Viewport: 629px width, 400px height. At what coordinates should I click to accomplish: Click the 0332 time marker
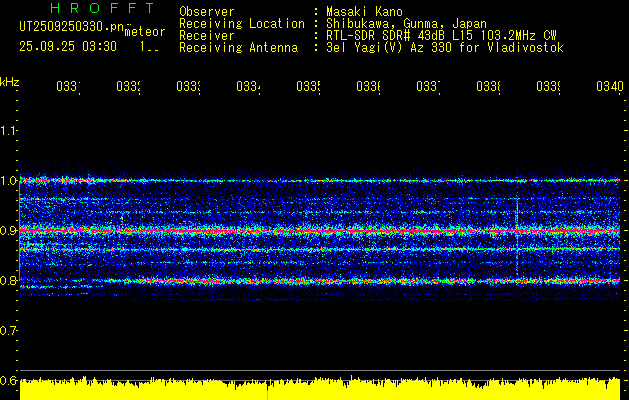(128, 86)
